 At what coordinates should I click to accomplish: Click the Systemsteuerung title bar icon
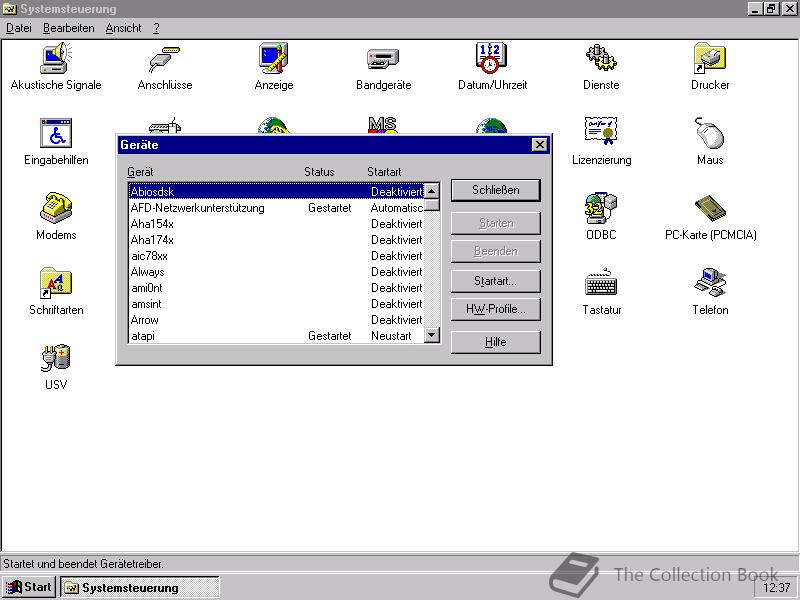coord(9,9)
